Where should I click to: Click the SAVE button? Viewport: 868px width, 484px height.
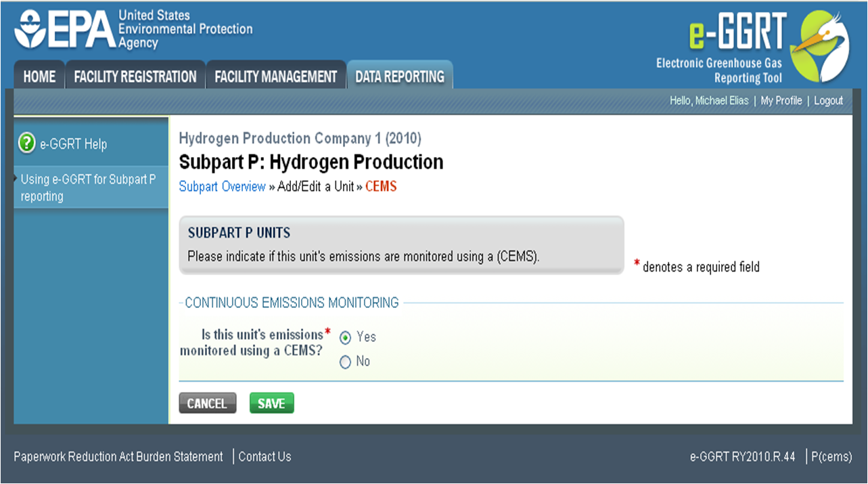271,403
